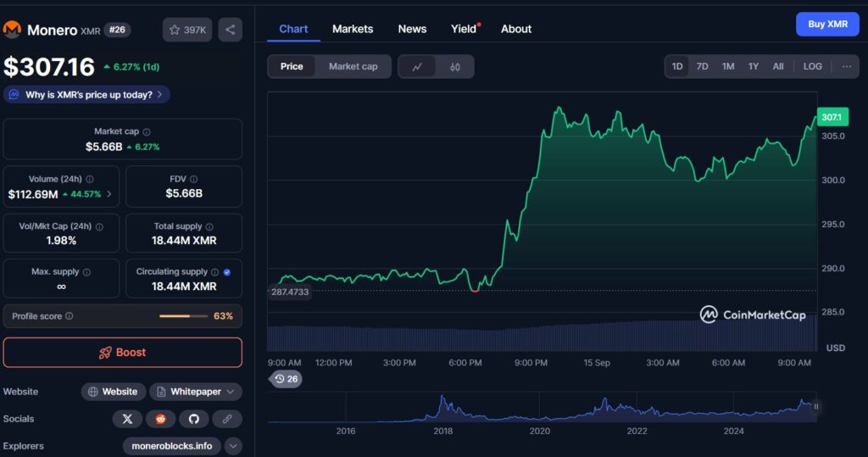Click the $307.16 price text
Image resolution: width=868 pixels, height=457 pixels.
[49, 67]
